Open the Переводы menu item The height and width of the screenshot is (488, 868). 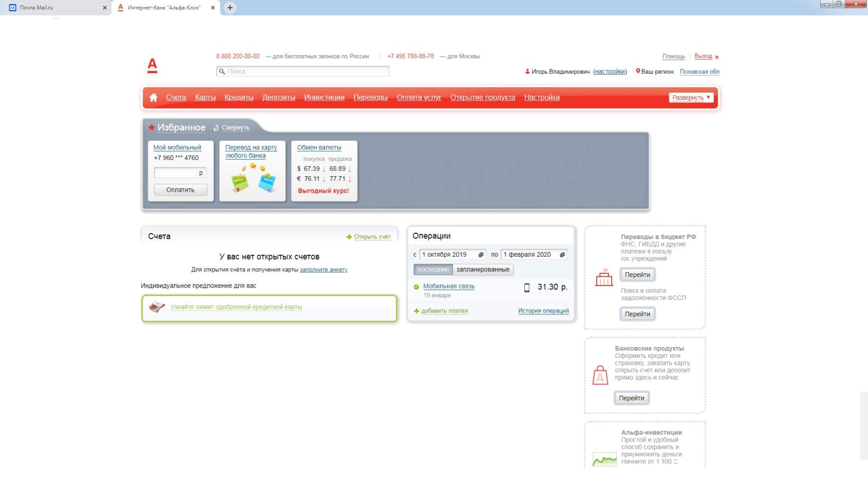pos(371,98)
